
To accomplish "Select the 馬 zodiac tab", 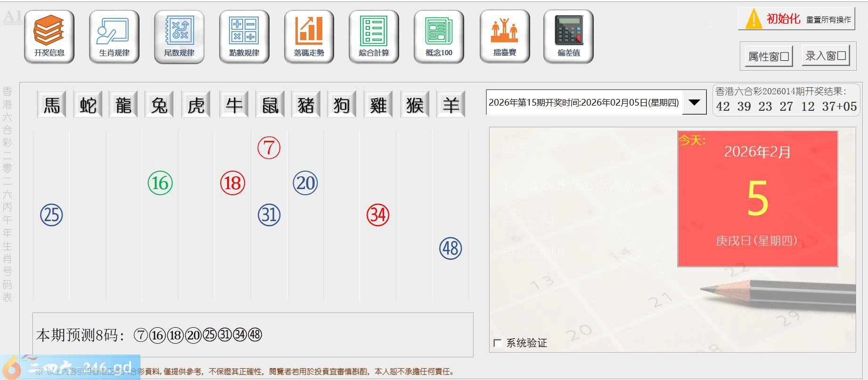I will [x=51, y=105].
